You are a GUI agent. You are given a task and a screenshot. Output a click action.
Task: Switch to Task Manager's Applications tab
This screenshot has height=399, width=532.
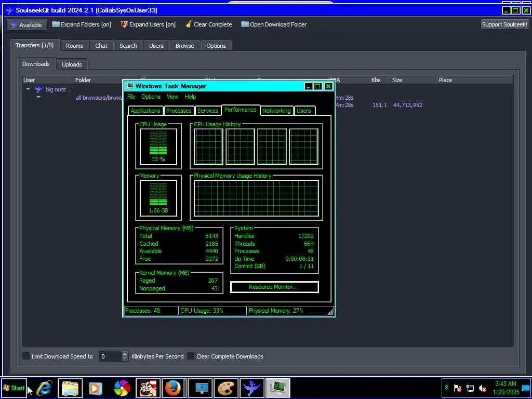click(x=145, y=111)
